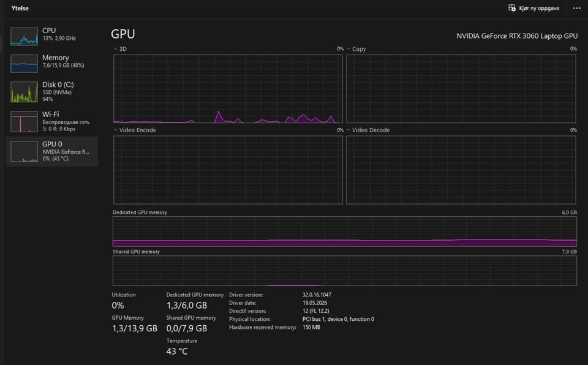
Task: Open the Memory usage thumbnail graph
Action: (24, 64)
